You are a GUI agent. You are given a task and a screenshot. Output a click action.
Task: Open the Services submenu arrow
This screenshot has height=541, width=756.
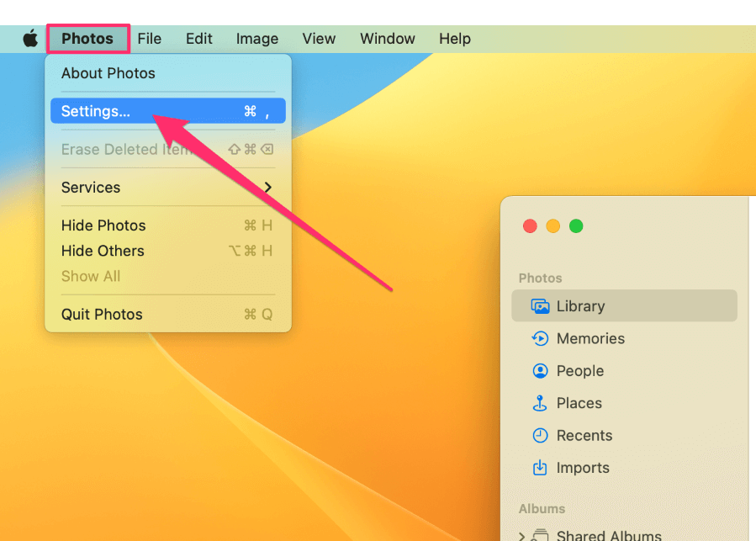click(268, 188)
